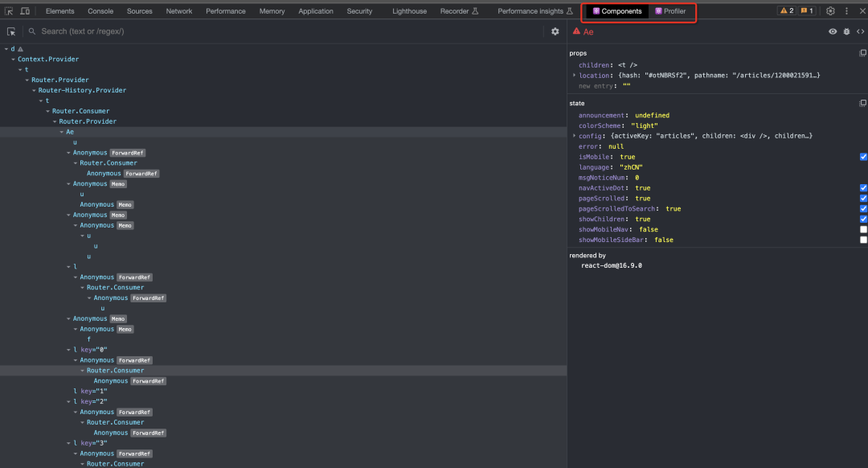Click the red warning icon beside Ae
The image size is (868, 468).
(x=576, y=31)
